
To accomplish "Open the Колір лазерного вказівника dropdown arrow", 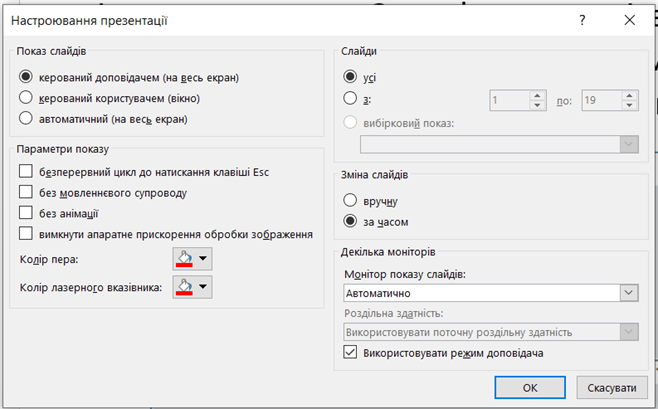I will (x=204, y=288).
